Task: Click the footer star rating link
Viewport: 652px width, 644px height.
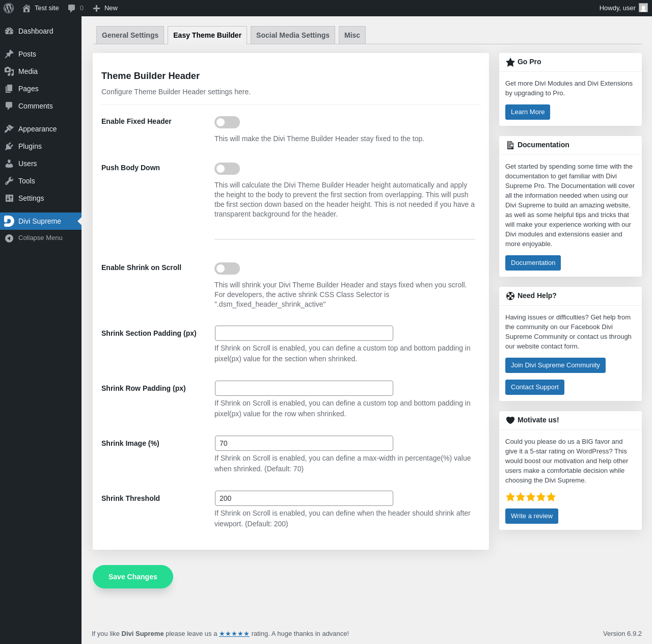Action: tap(234, 634)
